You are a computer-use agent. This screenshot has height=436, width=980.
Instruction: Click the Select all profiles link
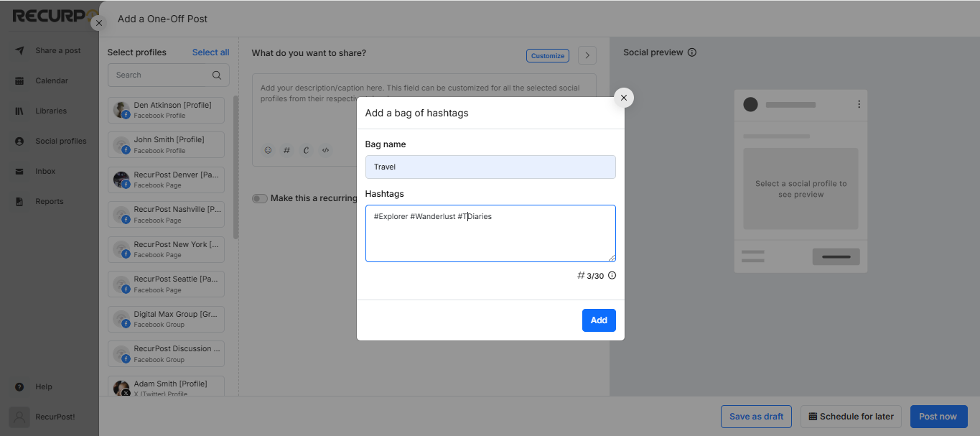211,52
